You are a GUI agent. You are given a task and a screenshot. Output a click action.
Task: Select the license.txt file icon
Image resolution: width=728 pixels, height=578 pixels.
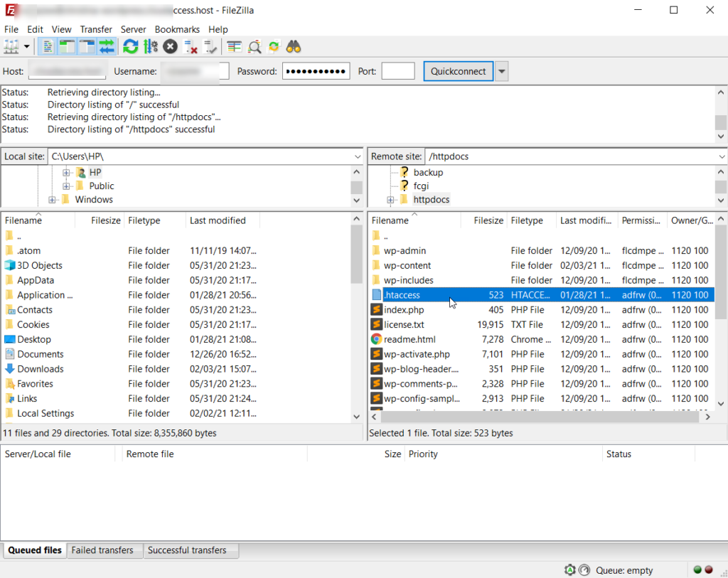click(x=376, y=324)
